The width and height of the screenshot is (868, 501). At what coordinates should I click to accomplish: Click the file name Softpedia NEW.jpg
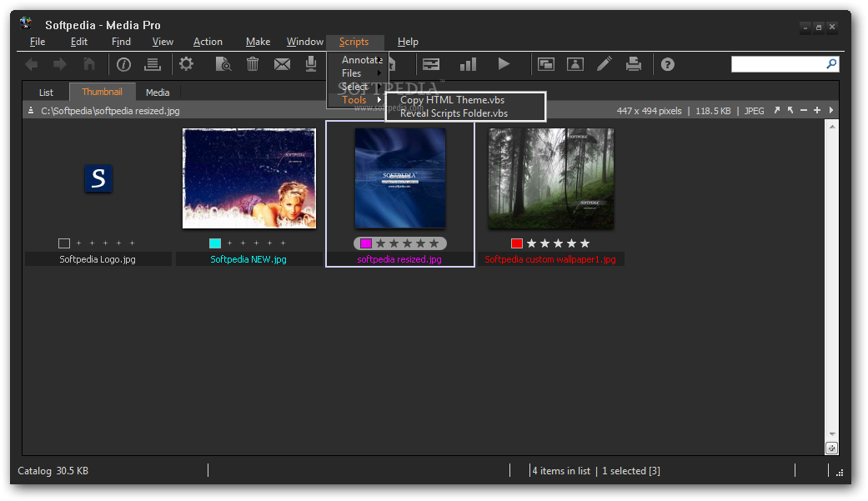click(x=248, y=259)
